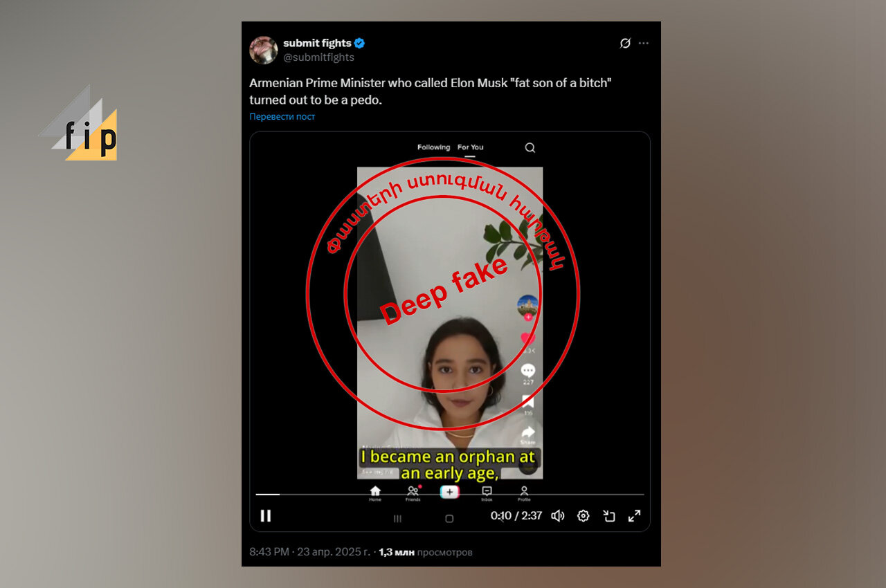Image resolution: width=886 pixels, height=588 pixels.
Task: Click the TikTok create (+) button
Action: (x=450, y=491)
